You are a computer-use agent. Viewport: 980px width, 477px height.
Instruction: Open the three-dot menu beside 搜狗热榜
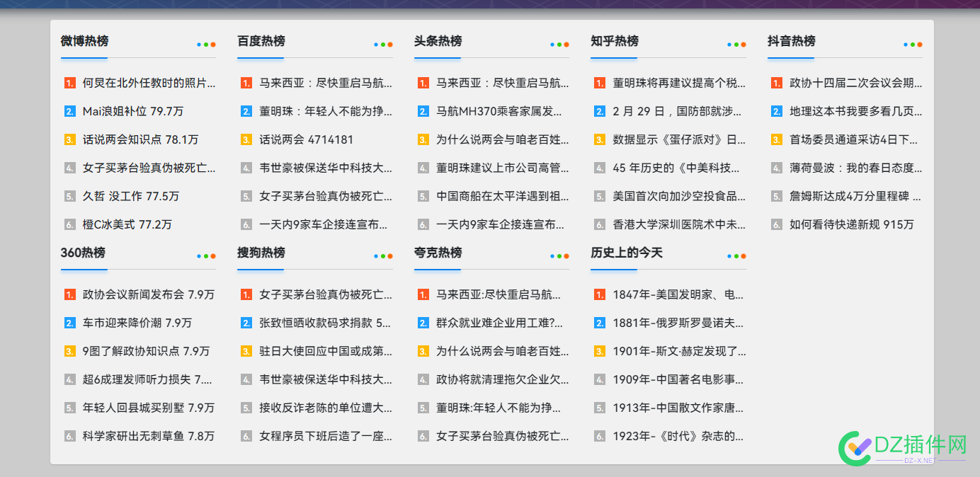[x=383, y=256]
